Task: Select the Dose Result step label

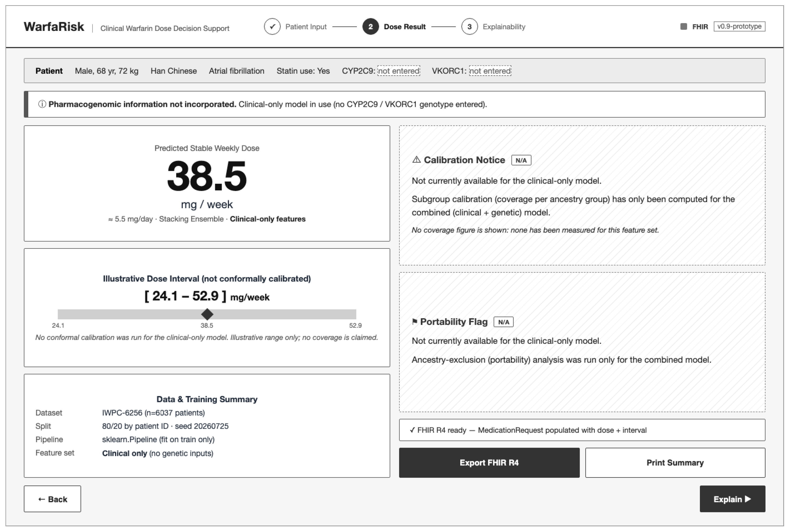Action: coord(404,27)
